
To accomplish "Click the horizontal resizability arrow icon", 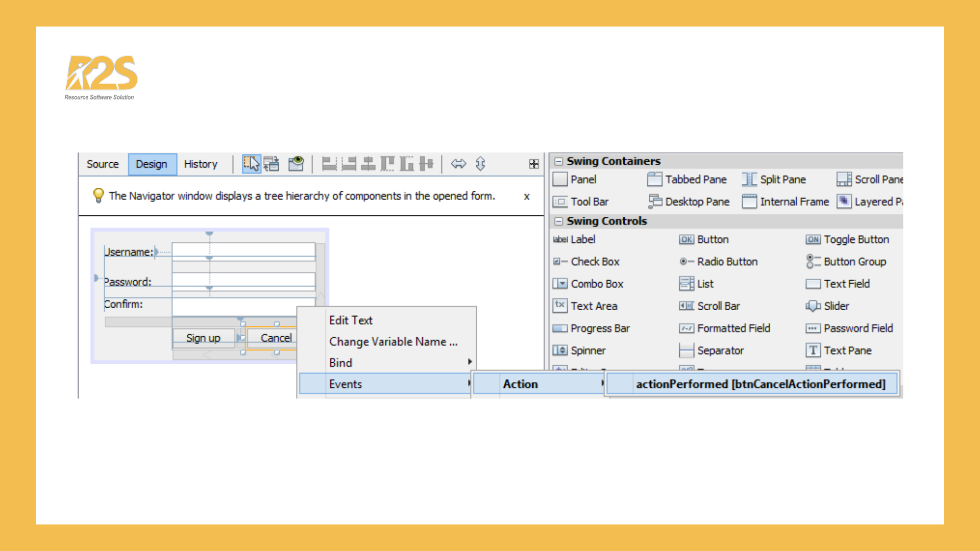I will (x=458, y=164).
